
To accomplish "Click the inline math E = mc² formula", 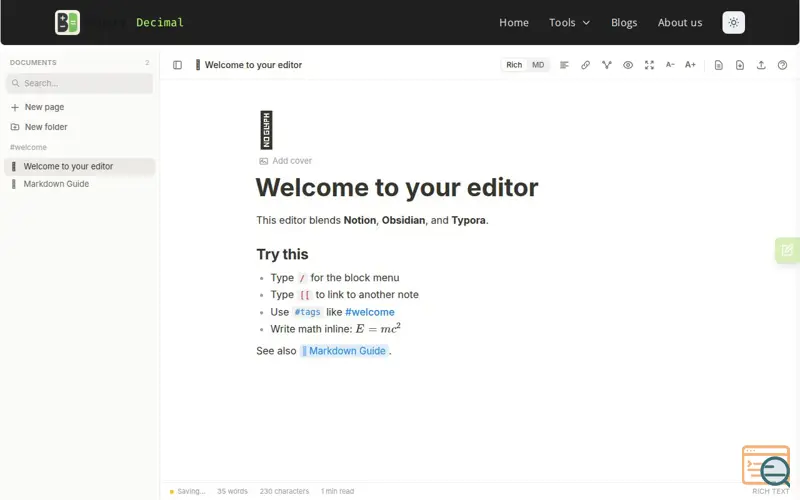I will click(378, 328).
